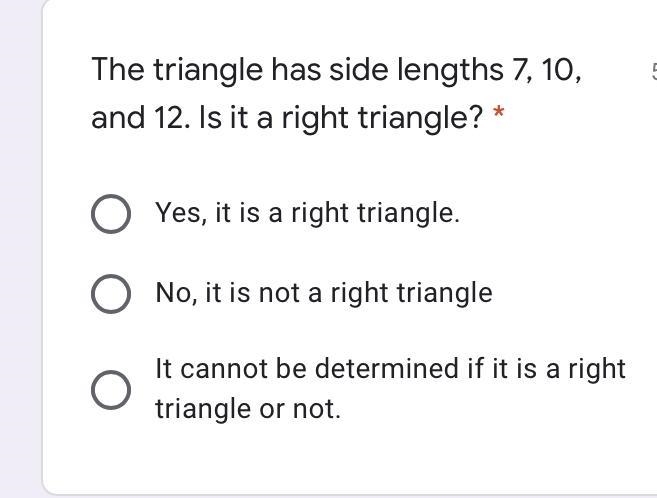
Task: Choose the "It cannot be determined" radio button
Action: pyautogui.click(x=111, y=390)
